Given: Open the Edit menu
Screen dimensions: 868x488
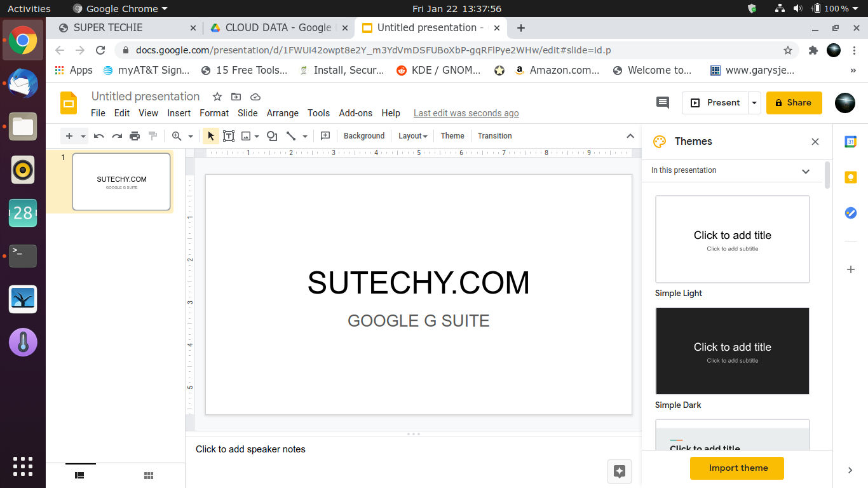Looking at the screenshot, I should [122, 113].
